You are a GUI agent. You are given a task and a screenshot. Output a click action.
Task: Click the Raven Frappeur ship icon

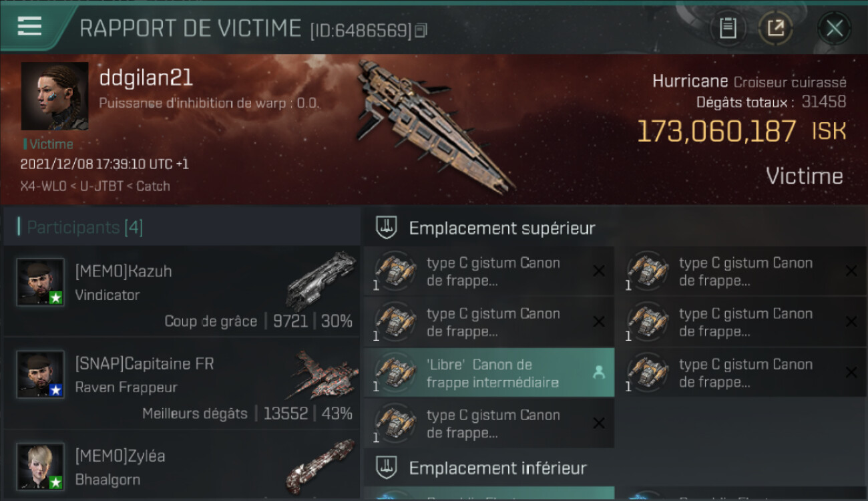[322, 375]
